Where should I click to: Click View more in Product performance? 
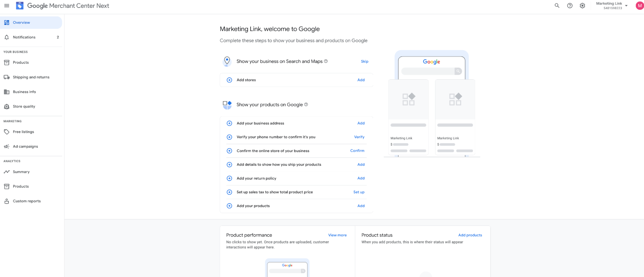[337, 235]
